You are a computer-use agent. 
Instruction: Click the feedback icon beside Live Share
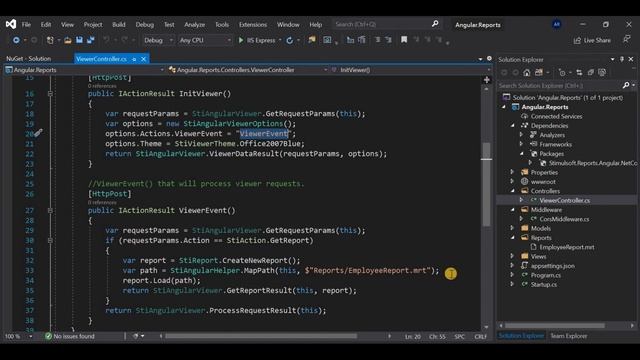627,40
